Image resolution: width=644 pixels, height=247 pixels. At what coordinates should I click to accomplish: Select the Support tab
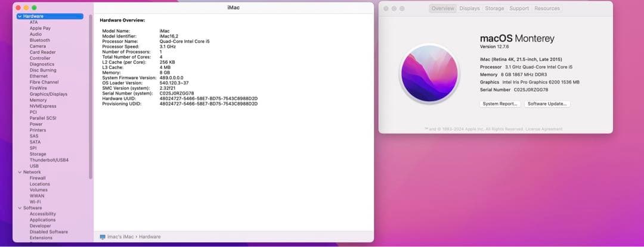click(519, 8)
